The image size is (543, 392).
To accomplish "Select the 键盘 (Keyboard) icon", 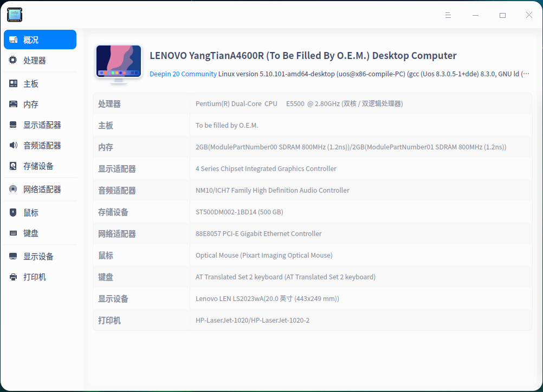I will click(12, 233).
